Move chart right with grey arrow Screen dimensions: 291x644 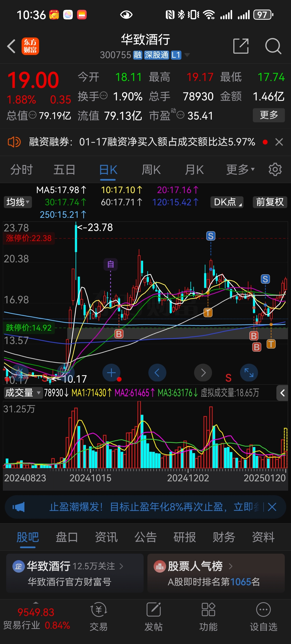[203, 373]
